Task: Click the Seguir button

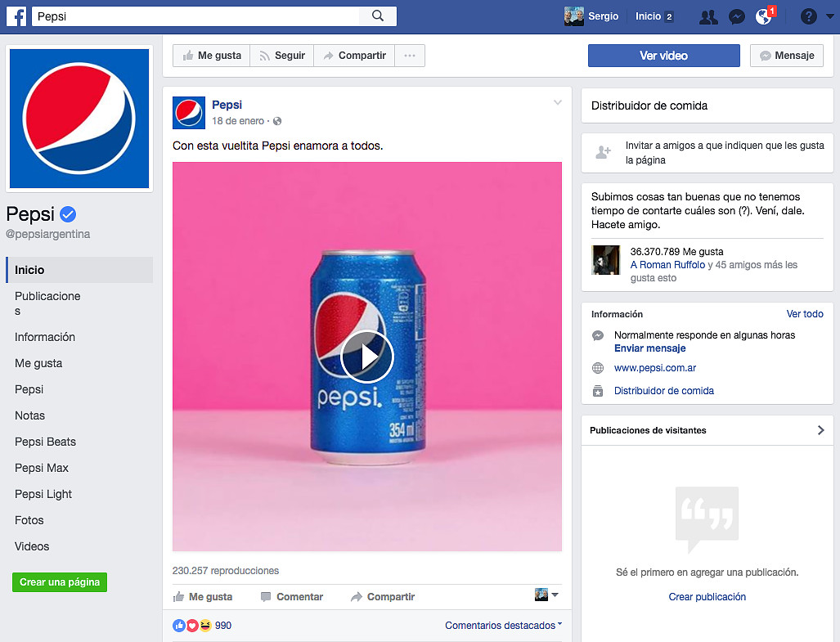Action: tap(282, 56)
